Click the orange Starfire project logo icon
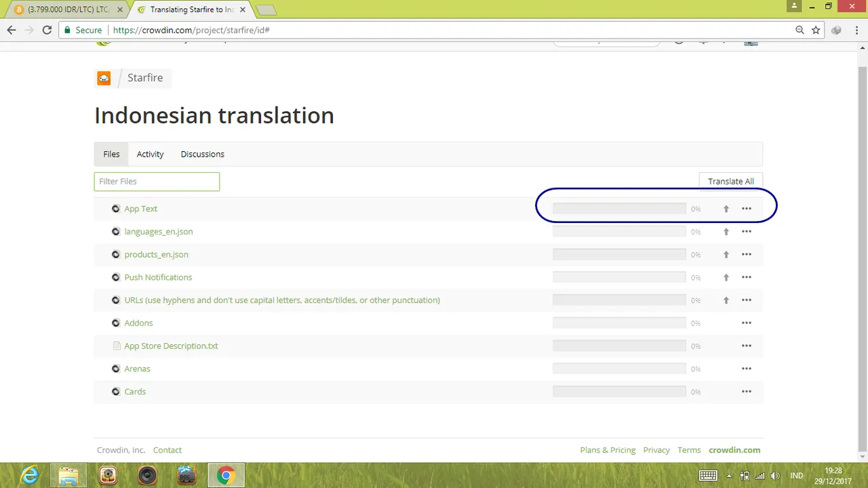Viewport: 868px width, 488px height. pos(104,78)
